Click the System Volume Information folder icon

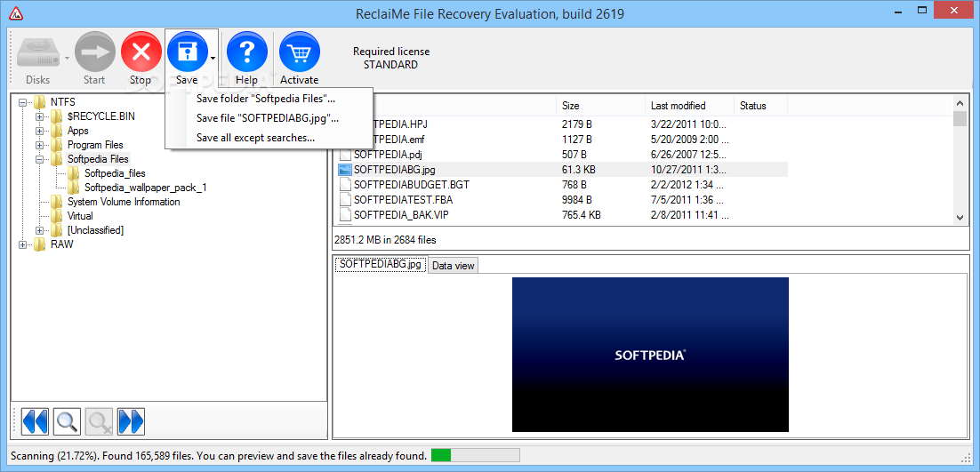pyautogui.click(x=57, y=202)
